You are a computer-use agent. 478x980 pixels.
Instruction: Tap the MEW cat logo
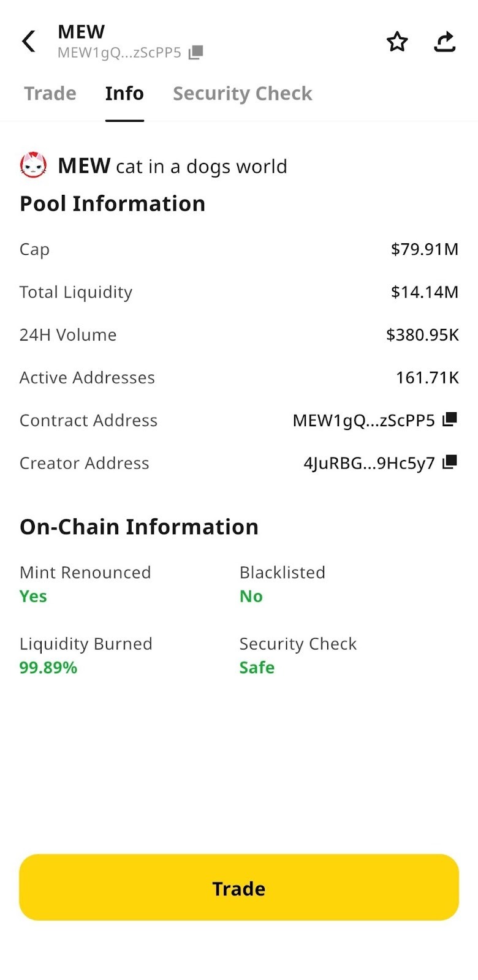[33, 165]
